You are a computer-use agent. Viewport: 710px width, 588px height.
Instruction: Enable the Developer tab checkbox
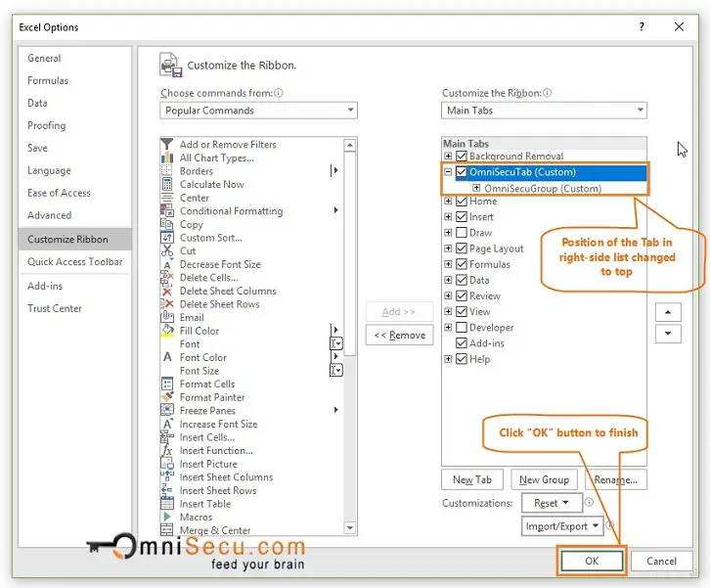point(462,327)
